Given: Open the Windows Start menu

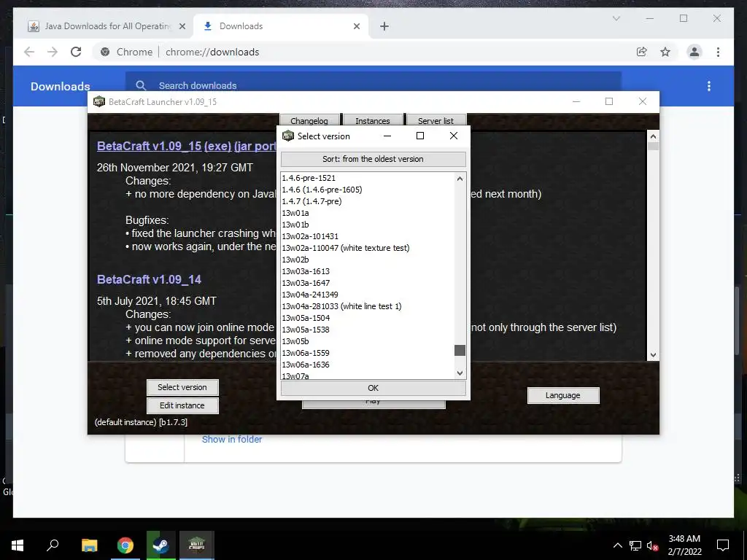Looking at the screenshot, I should [18, 545].
